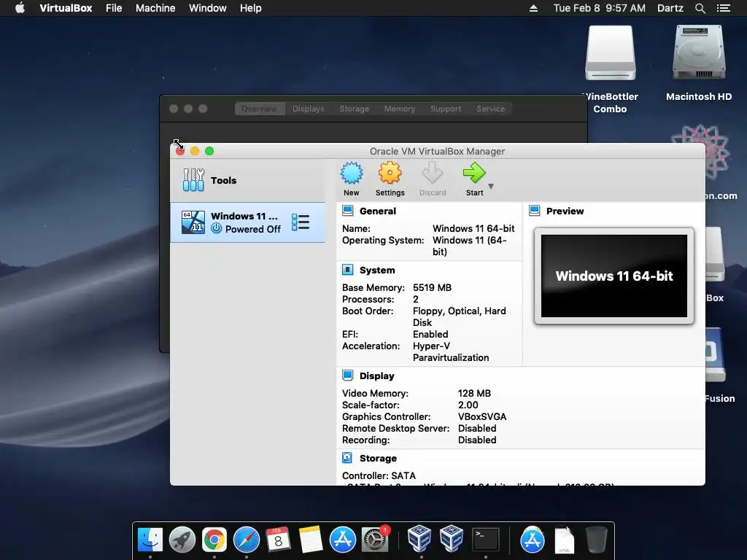The image size is (747, 560).
Task: Open Notes from the dock
Action: coord(311,540)
